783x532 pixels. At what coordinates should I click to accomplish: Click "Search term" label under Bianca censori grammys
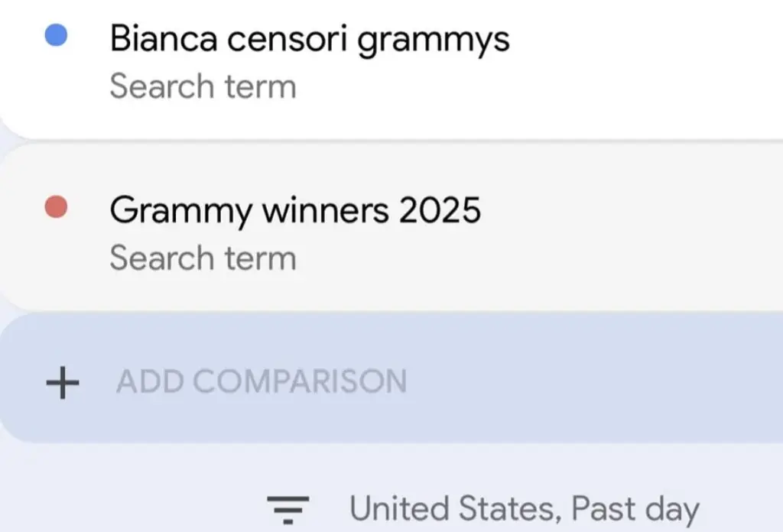coord(203,86)
